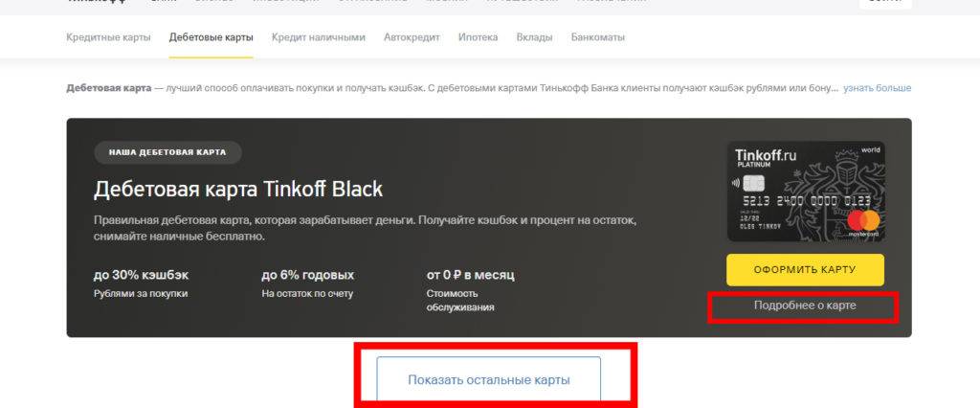Viewport: 980px width, 408px height.
Task: Click the Дебетовая карта Tinkoff Black heading
Action: [x=238, y=189]
